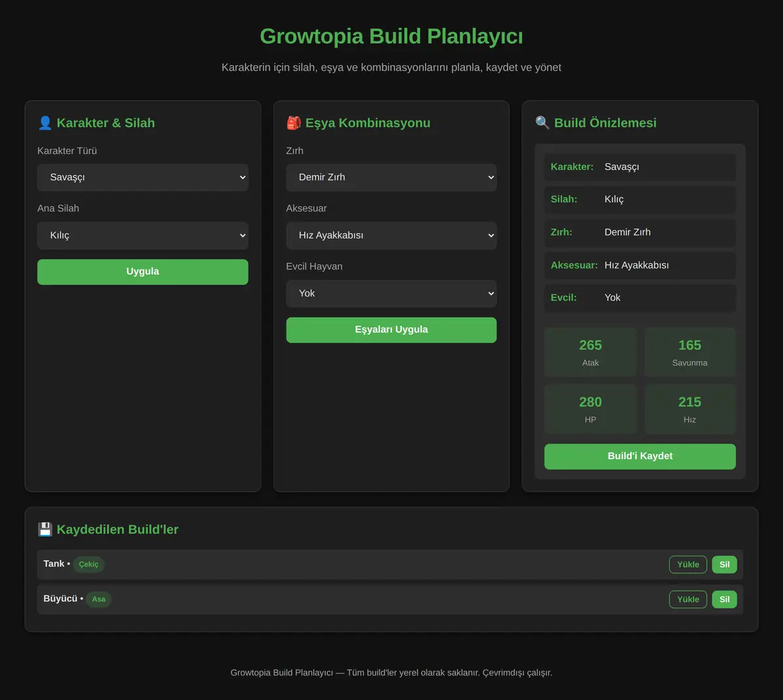Screen dimensions: 783x700
Task: Click the Karakter Türü field label
Action: pyautogui.click(x=67, y=151)
